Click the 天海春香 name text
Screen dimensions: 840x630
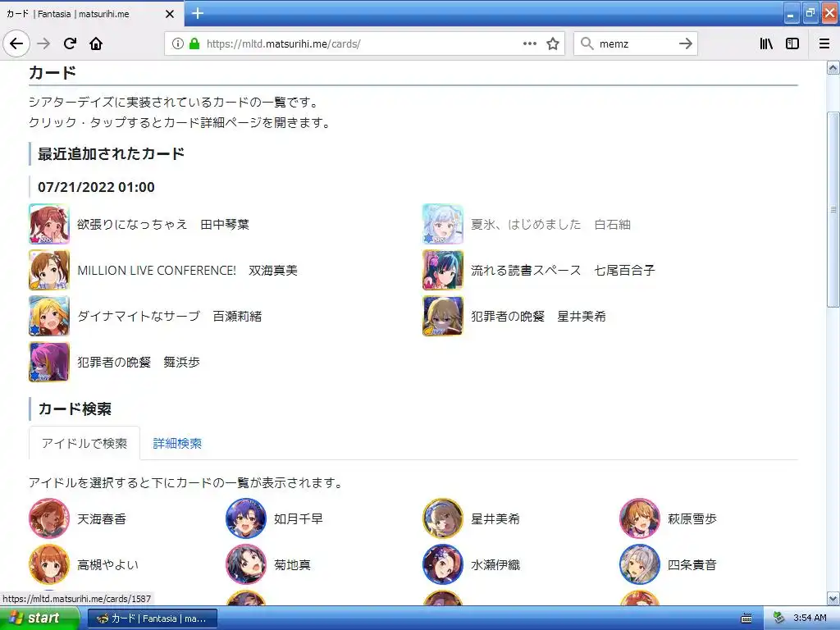pyautogui.click(x=102, y=519)
